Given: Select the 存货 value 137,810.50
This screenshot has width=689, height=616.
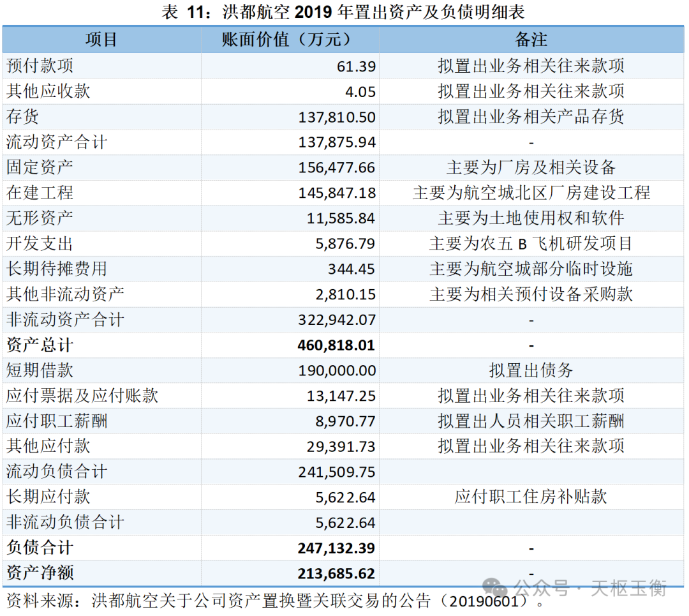Looking at the screenshot, I should (x=337, y=117).
